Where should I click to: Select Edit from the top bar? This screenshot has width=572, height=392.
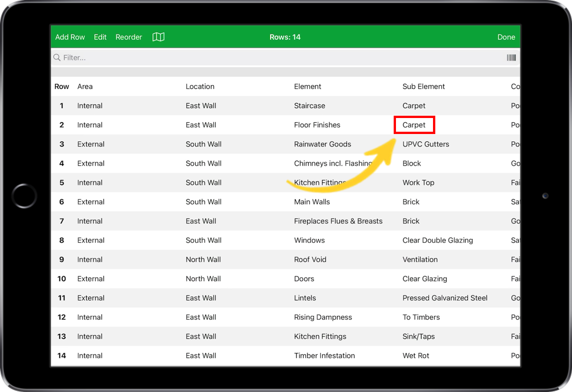(x=100, y=37)
